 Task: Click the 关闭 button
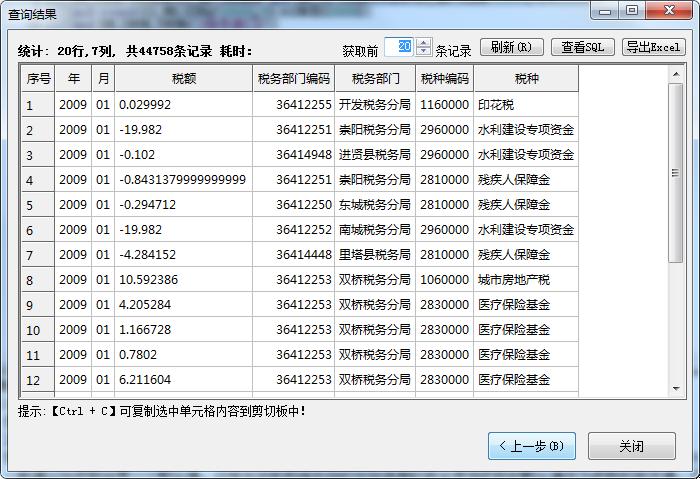(x=631, y=446)
